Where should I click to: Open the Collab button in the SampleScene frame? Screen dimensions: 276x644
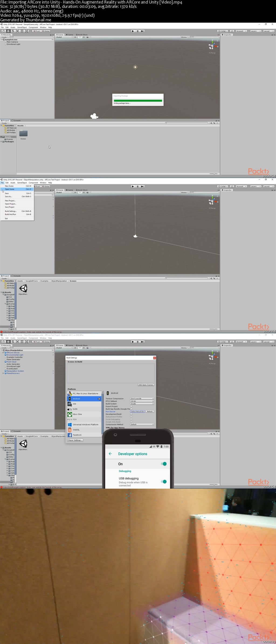tap(223, 31)
